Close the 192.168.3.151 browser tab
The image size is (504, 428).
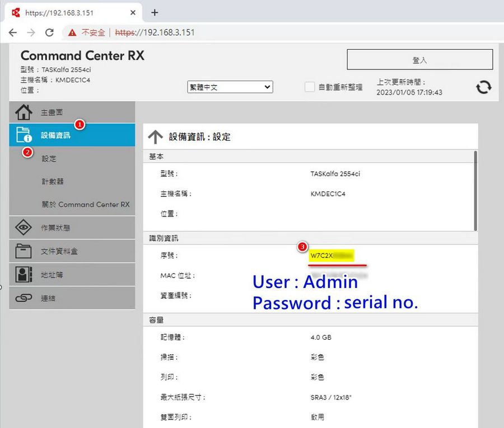click(x=133, y=12)
